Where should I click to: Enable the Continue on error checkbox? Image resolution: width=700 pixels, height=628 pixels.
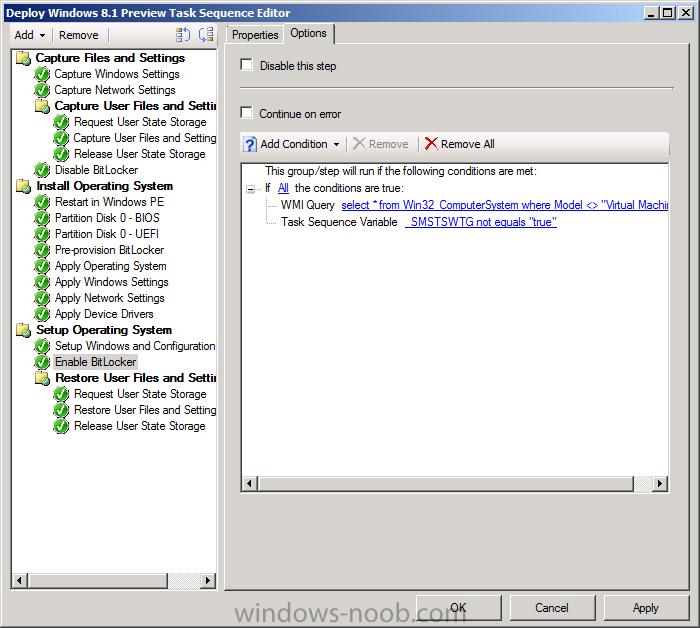[246, 112]
